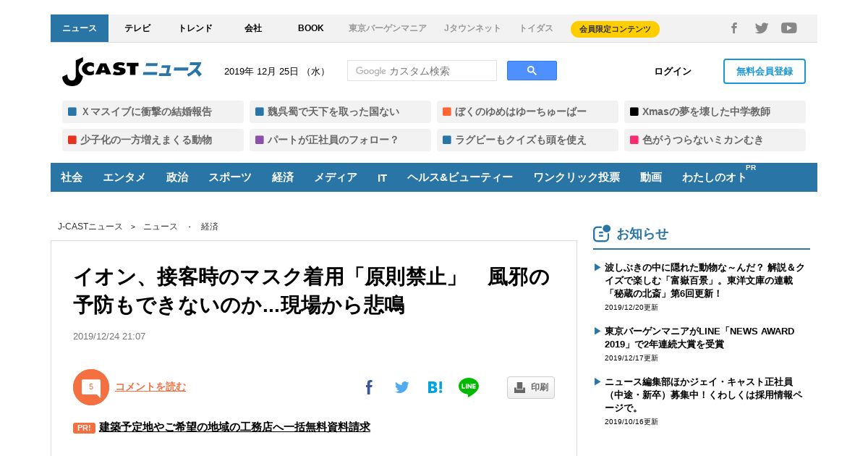Open the エンタメ category menu

[124, 177]
